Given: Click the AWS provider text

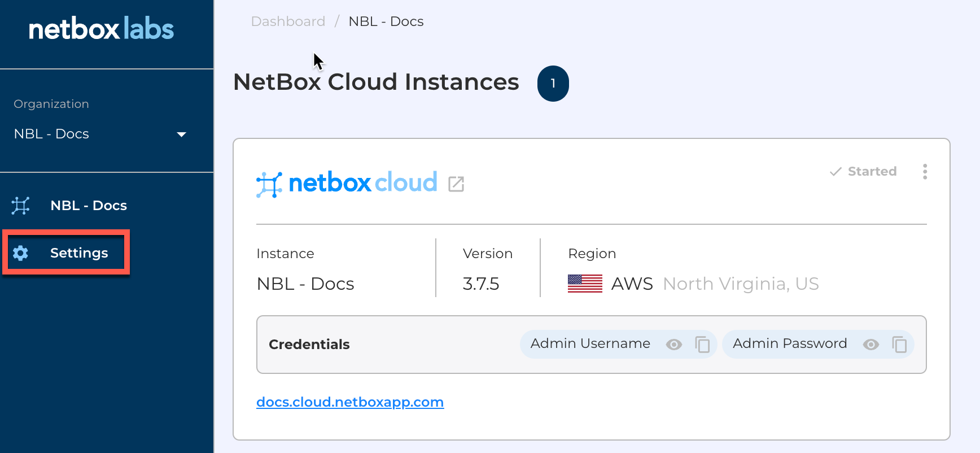Looking at the screenshot, I should [x=632, y=284].
